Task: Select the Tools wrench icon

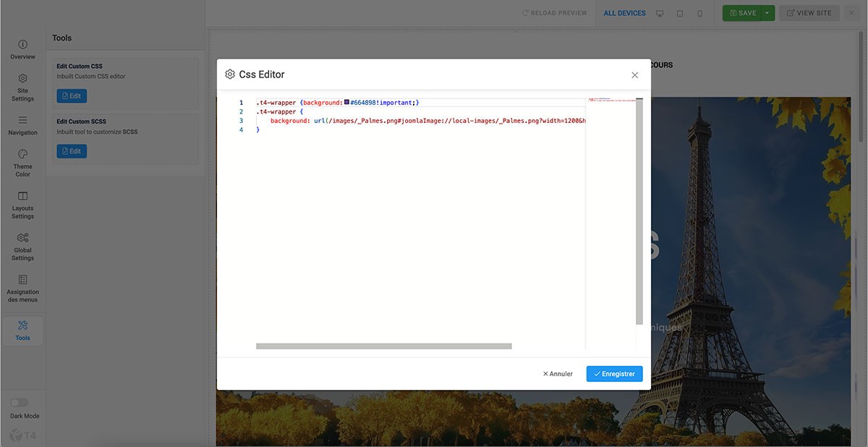Action: click(x=22, y=325)
